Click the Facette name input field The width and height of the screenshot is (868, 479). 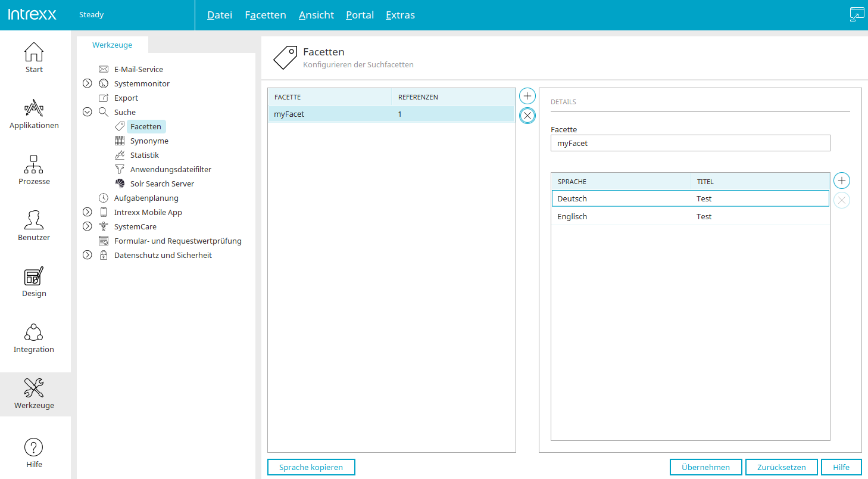pos(690,143)
